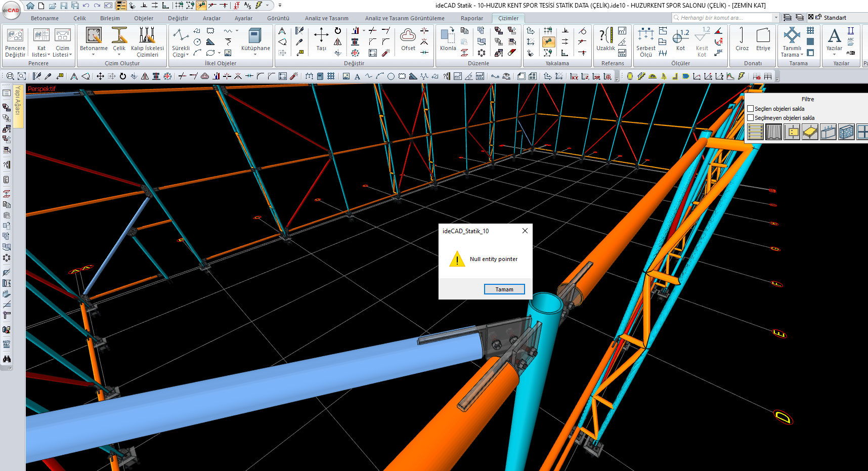
Task: Toggle the highlighted snap icon in quick access toolbar
Action: 201,6
